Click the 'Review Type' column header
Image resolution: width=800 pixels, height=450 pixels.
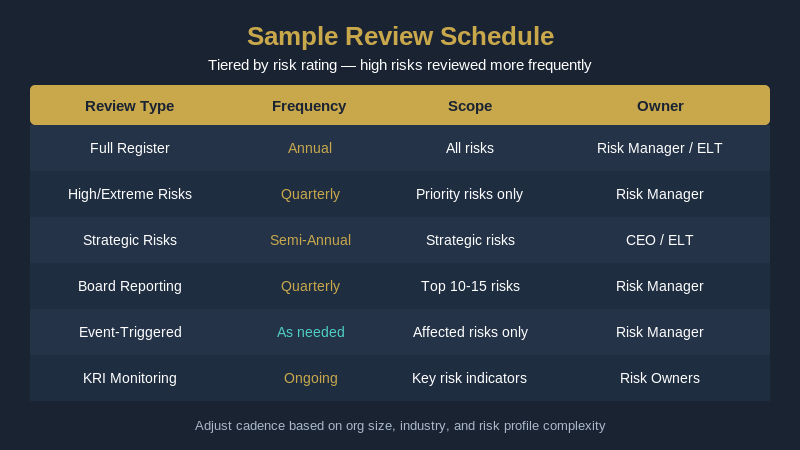pos(130,106)
